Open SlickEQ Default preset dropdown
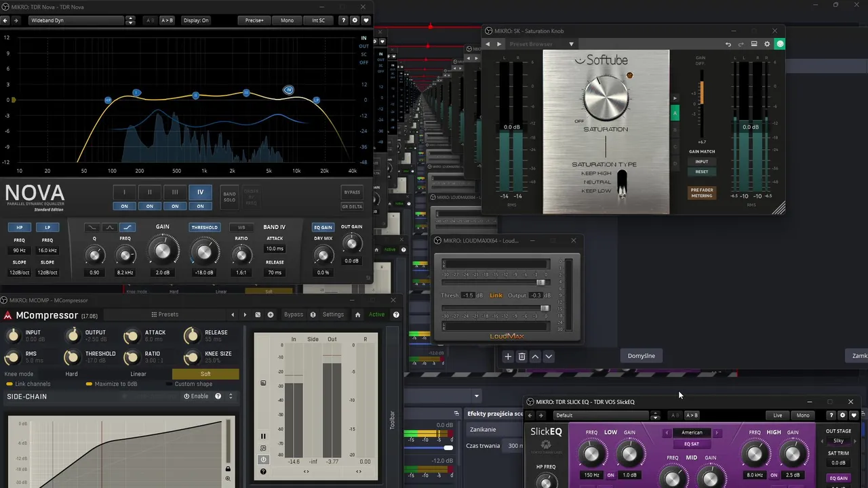The height and width of the screenshot is (488, 868). 601,415
